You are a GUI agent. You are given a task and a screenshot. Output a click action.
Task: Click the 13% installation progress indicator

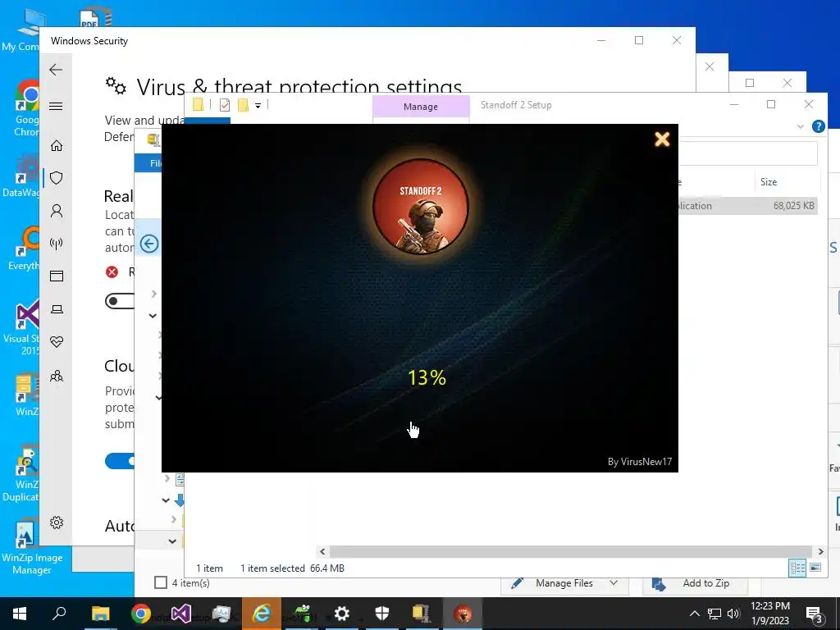tap(427, 377)
